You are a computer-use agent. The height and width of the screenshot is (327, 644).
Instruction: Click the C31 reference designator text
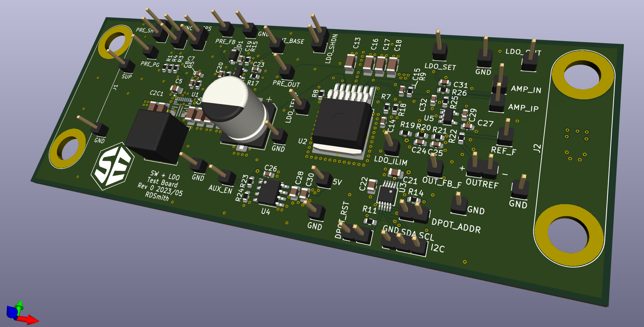[460, 85]
